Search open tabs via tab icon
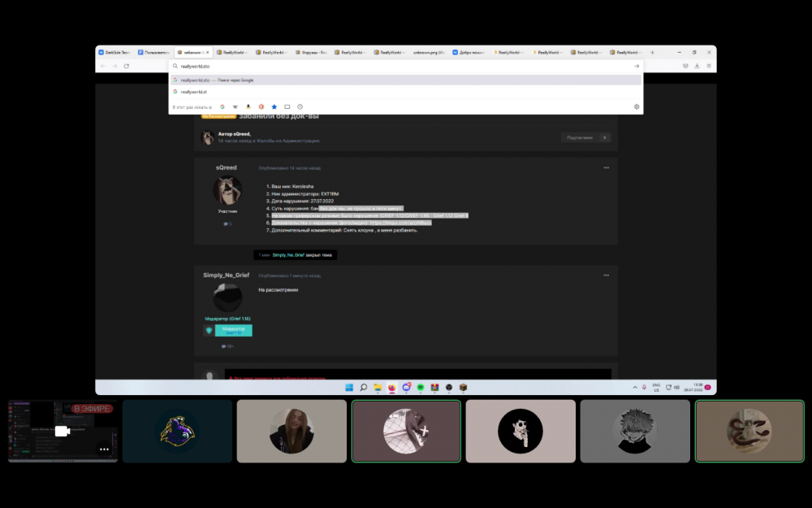 tap(287, 106)
